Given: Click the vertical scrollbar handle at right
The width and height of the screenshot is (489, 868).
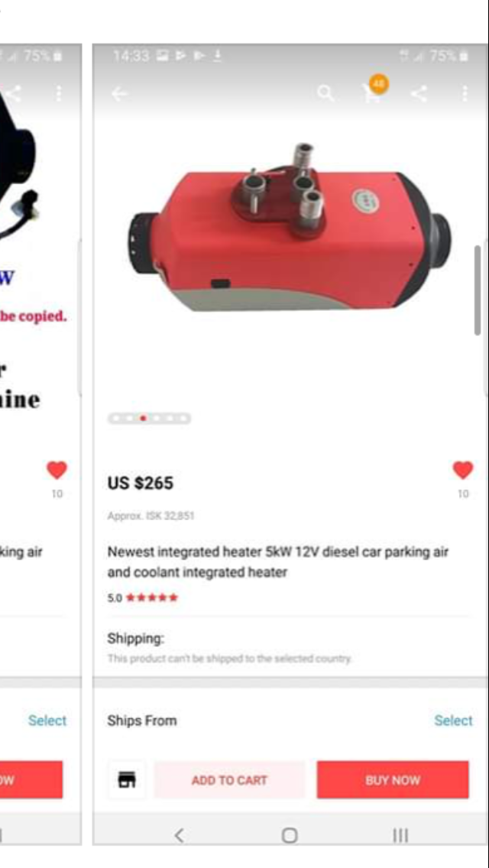Looking at the screenshot, I should tap(478, 290).
